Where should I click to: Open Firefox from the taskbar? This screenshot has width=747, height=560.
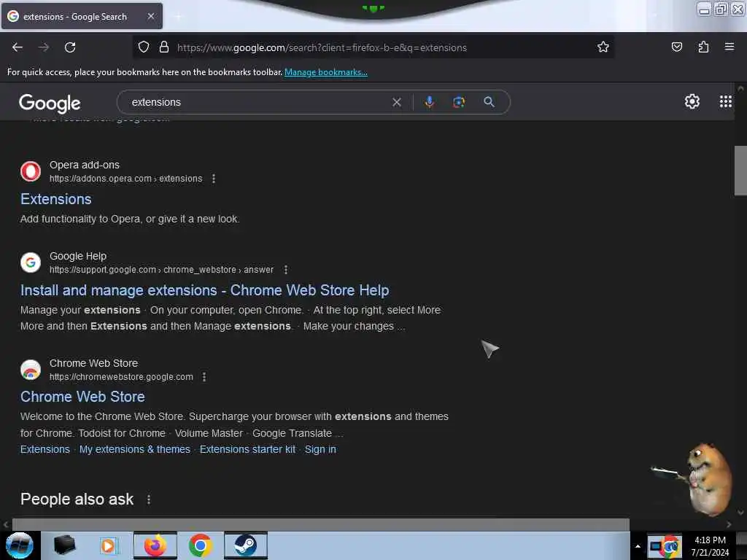[x=155, y=545]
